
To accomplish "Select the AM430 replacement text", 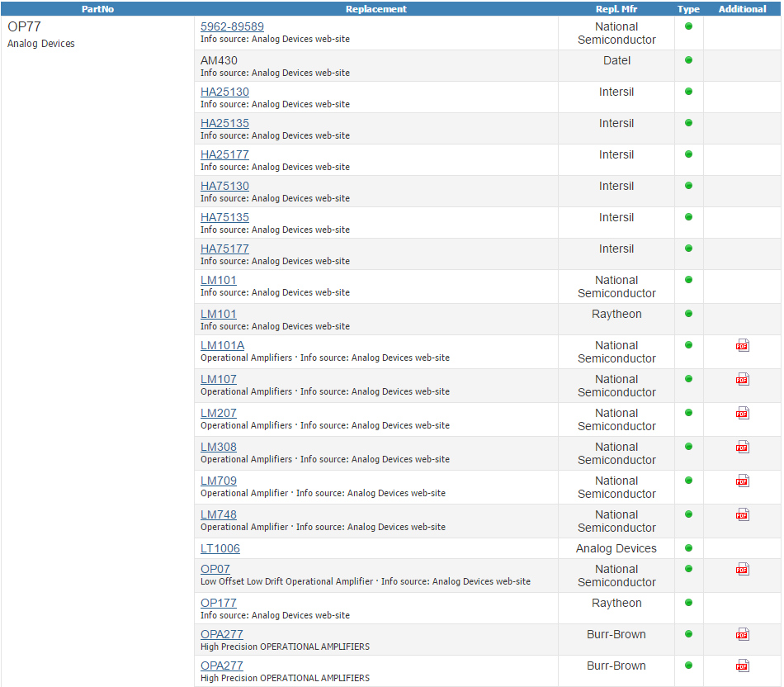I will (x=219, y=60).
